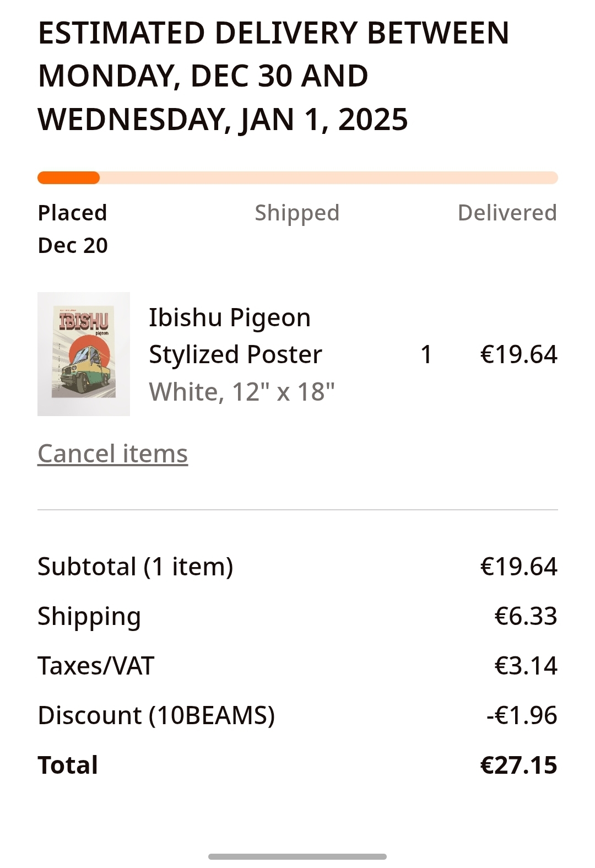Click the bold Total label
The width and height of the screenshot is (595, 868).
point(68,765)
